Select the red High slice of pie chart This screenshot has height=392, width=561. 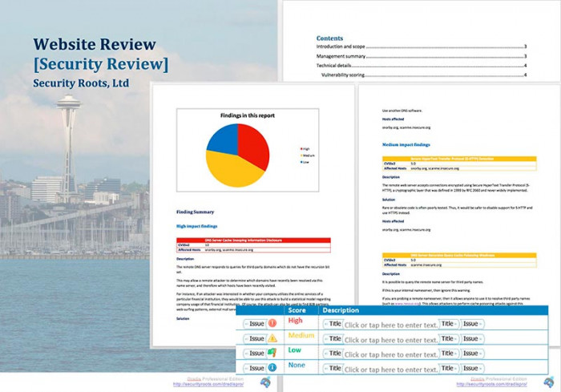(x=254, y=143)
